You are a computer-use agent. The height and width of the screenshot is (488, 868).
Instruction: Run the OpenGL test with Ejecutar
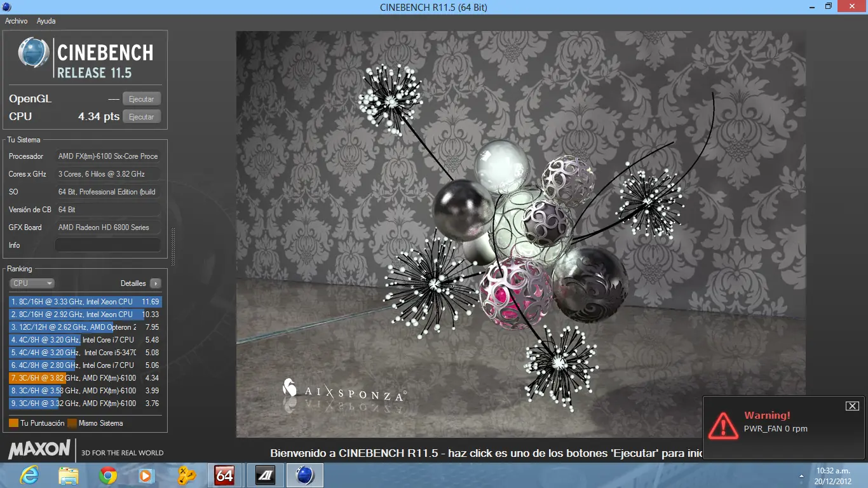tap(142, 99)
